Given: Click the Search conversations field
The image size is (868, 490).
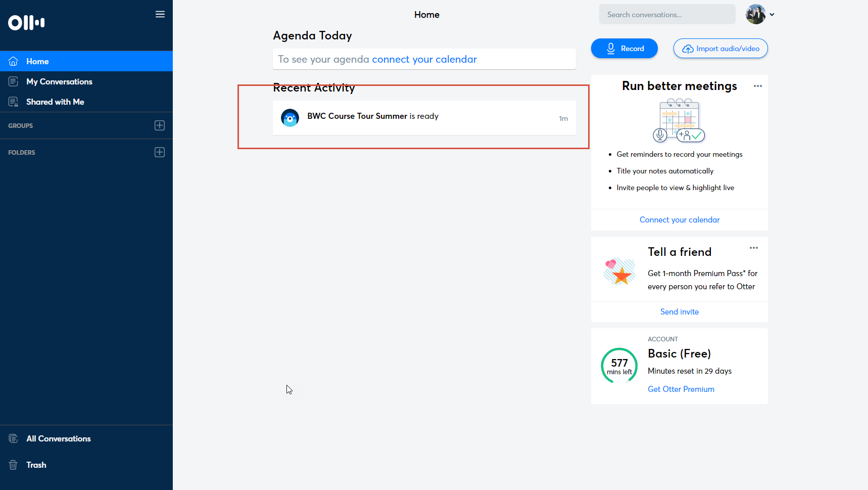Looking at the screenshot, I should tap(667, 15).
